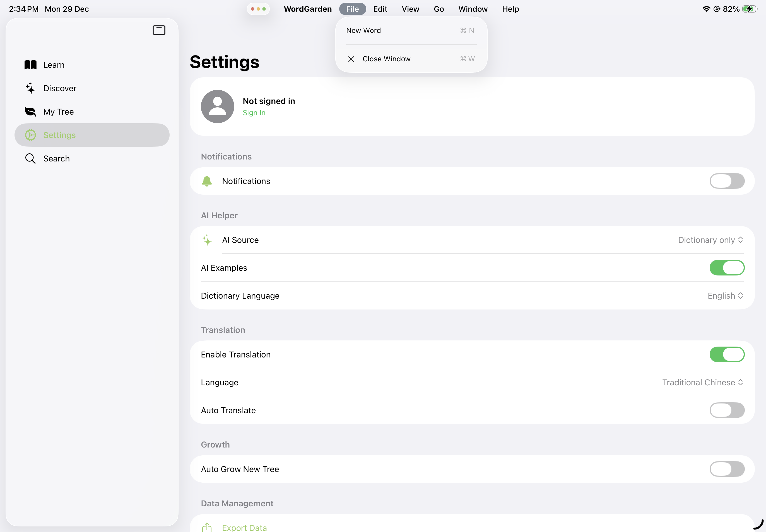This screenshot has width=766, height=532.
Task: Click the Notifications bell icon
Action: 207,181
